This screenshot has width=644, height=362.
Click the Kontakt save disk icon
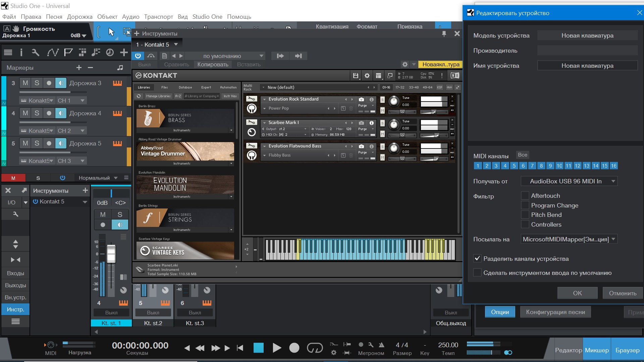356,76
